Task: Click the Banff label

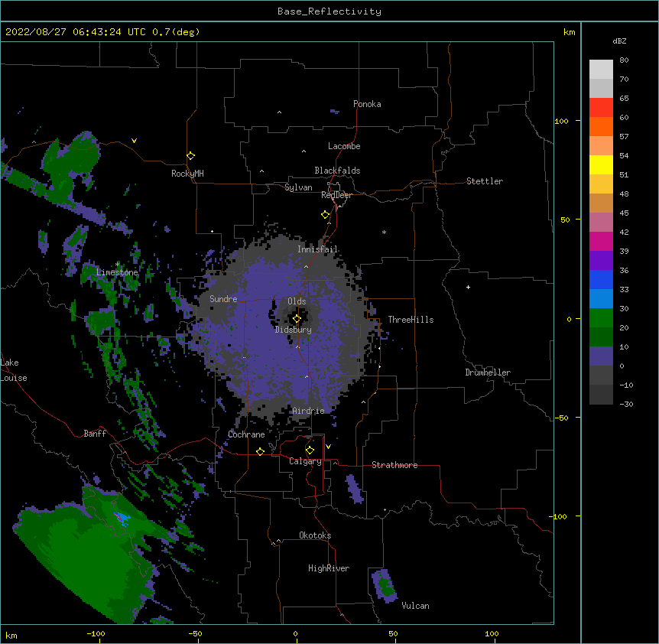Action: point(95,434)
